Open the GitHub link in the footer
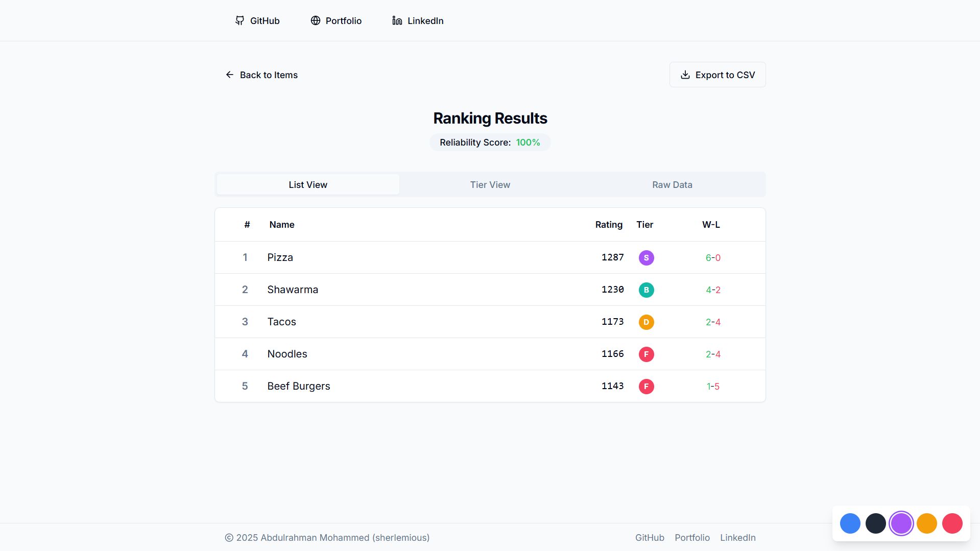 point(650,538)
